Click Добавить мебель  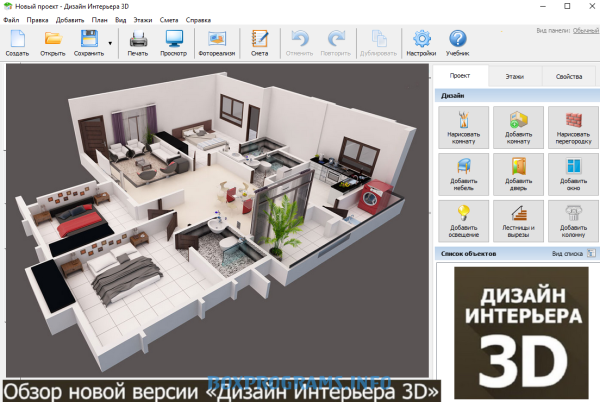click(463, 174)
